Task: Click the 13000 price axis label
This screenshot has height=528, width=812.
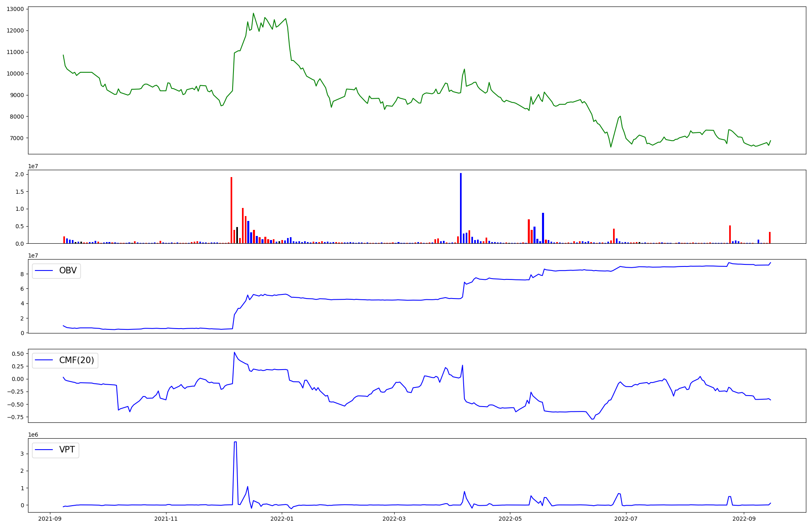Action: coord(15,9)
